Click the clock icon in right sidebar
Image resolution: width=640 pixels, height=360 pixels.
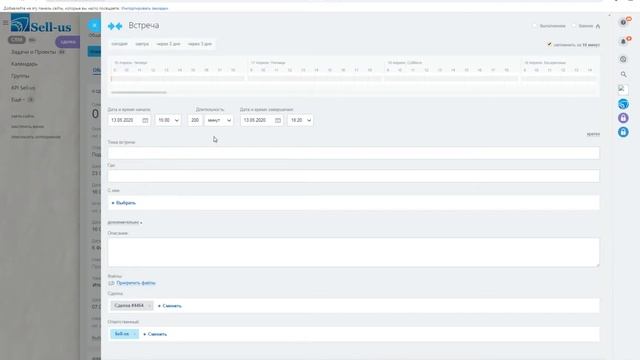click(623, 59)
